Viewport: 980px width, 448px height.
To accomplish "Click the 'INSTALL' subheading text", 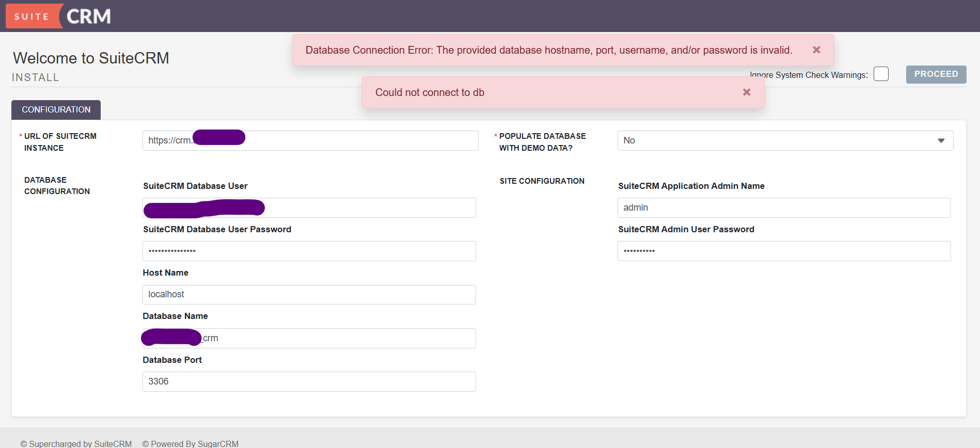I will (x=36, y=77).
